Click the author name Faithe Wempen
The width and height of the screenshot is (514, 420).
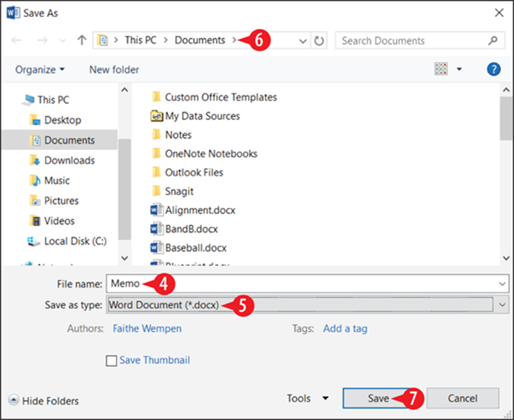pos(147,329)
